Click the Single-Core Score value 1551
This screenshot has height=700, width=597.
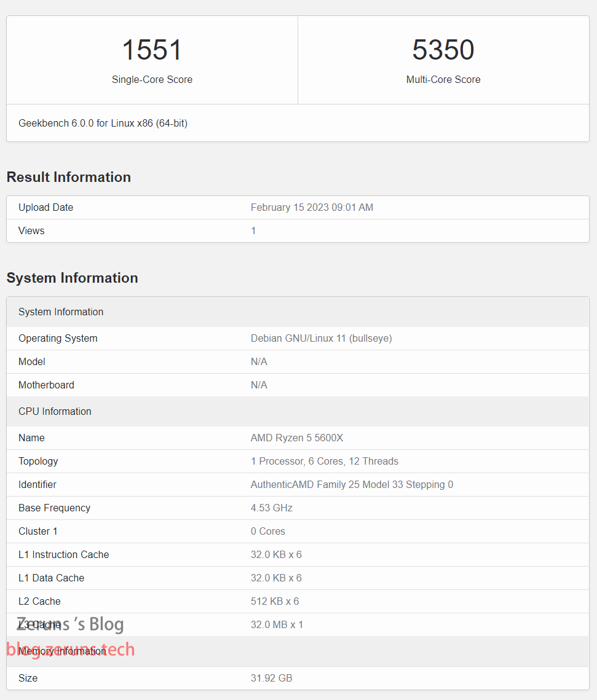152,50
